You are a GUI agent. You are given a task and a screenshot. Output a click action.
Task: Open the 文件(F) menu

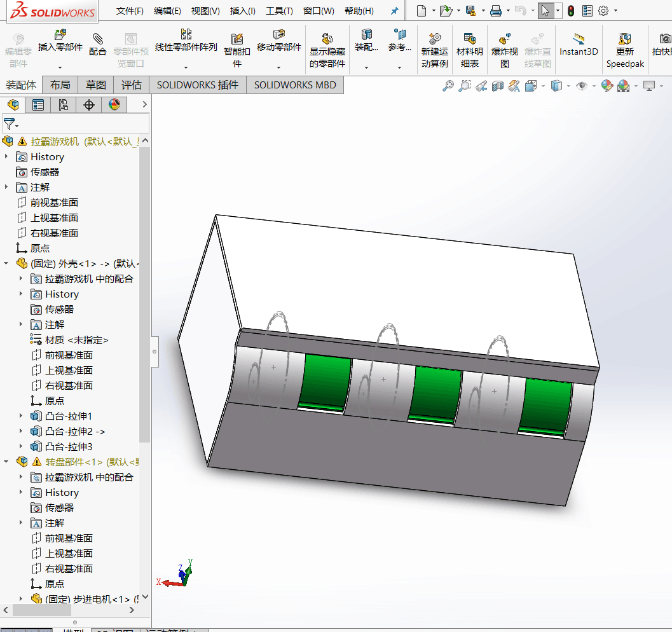click(x=130, y=11)
